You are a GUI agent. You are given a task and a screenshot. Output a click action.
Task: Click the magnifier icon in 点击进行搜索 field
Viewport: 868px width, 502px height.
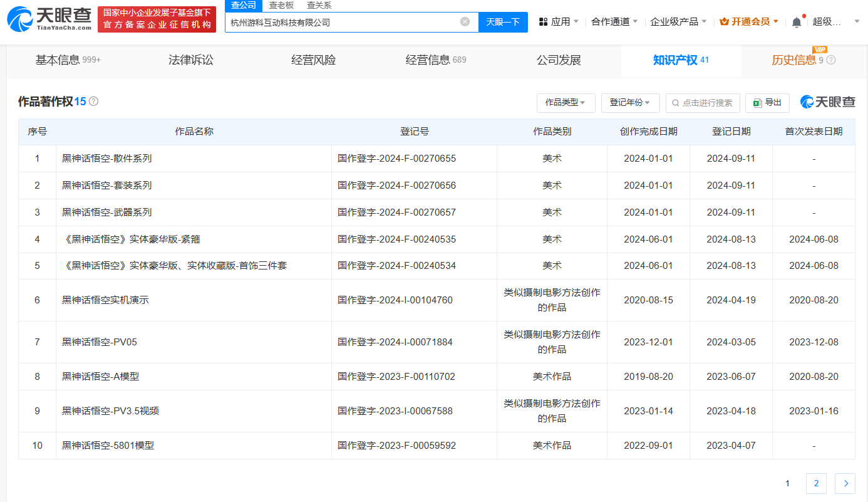click(x=675, y=103)
